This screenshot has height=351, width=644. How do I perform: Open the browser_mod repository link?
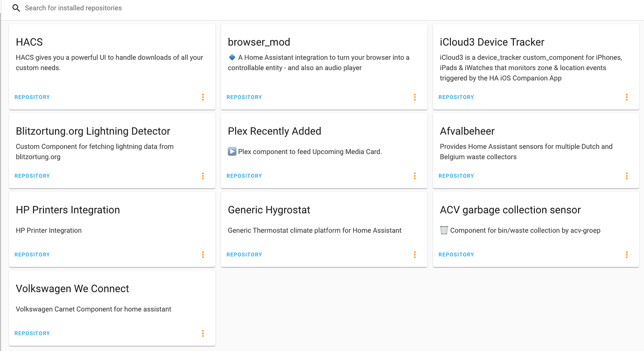(x=244, y=97)
